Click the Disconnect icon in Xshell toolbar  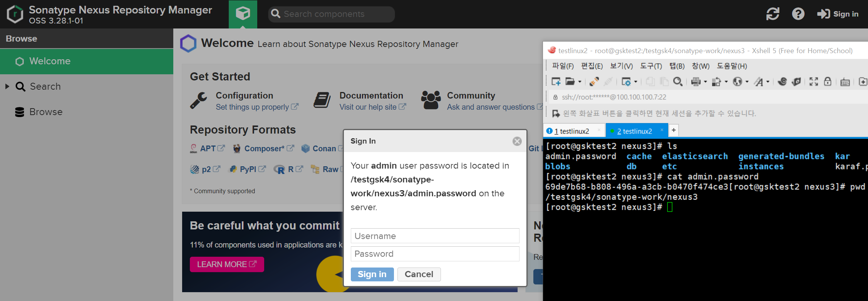pos(608,82)
